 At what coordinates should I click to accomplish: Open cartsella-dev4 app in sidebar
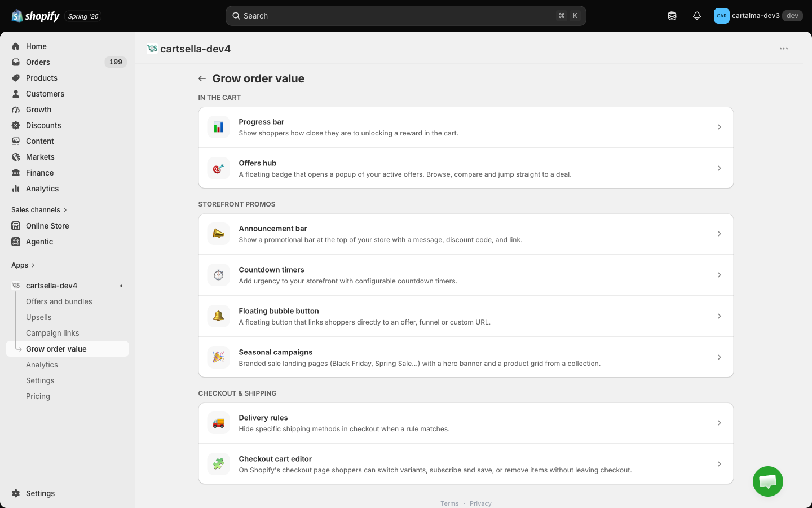(51, 286)
